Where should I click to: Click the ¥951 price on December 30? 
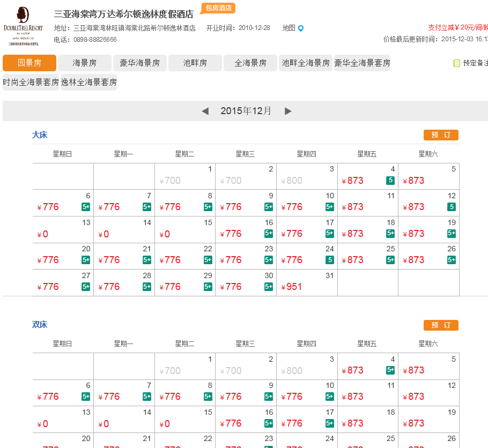pos(292,287)
